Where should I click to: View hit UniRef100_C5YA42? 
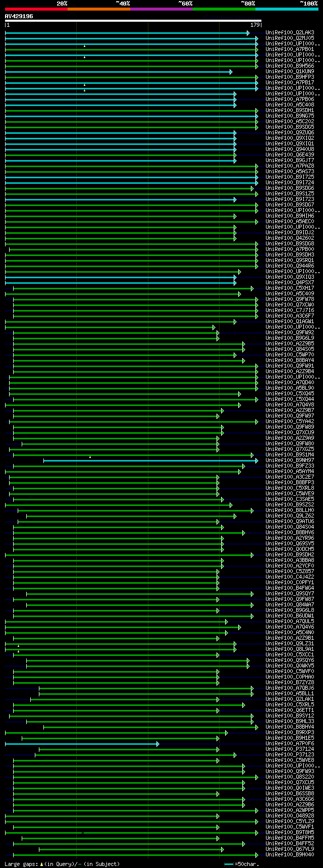click(290, 422)
